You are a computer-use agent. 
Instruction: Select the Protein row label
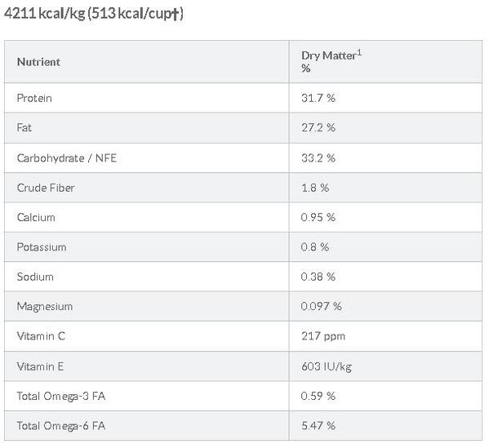click(34, 98)
